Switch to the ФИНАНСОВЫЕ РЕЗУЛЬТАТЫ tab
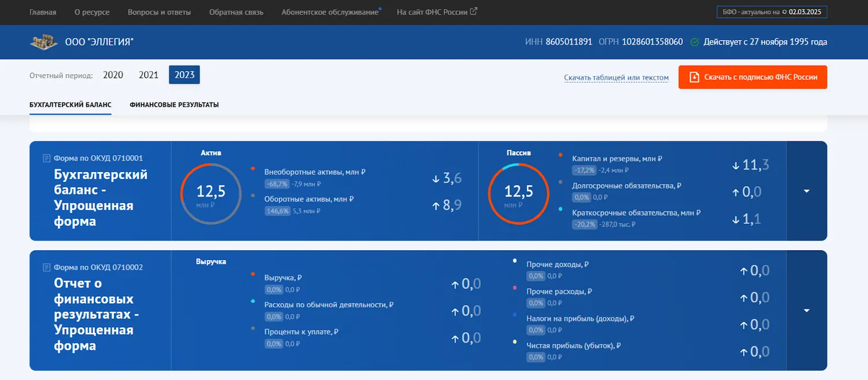Image resolution: width=868 pixels, height=380 pixels. [174, 105]
